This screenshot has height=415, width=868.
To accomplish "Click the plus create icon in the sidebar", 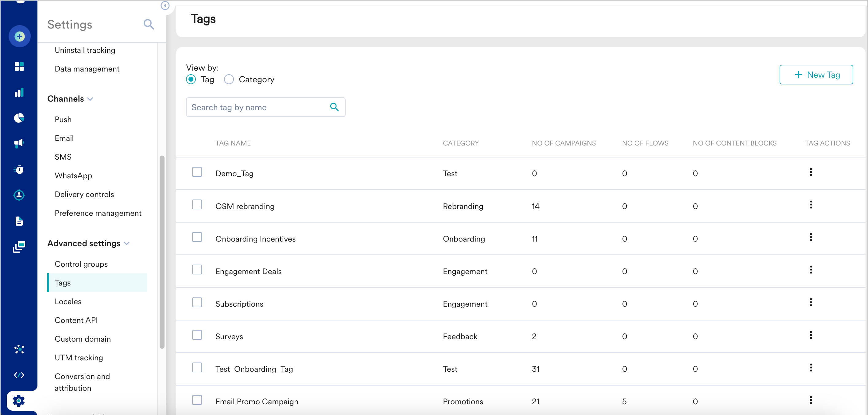I will pyautogui.click(x=20, y=37).
